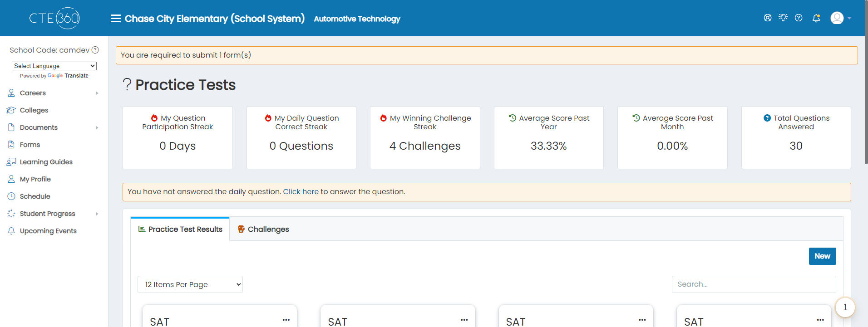Open Learning Guides in sidebar
868x327 pixels.
pos(46,162)
